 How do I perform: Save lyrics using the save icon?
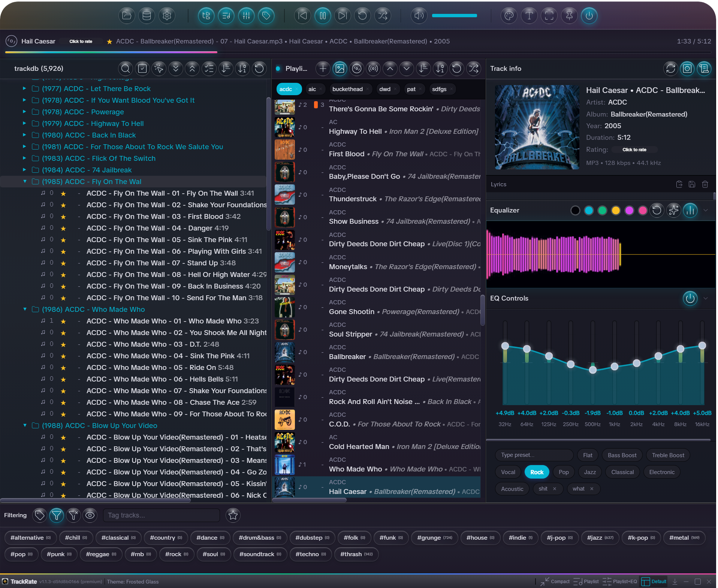pos(691,184)
